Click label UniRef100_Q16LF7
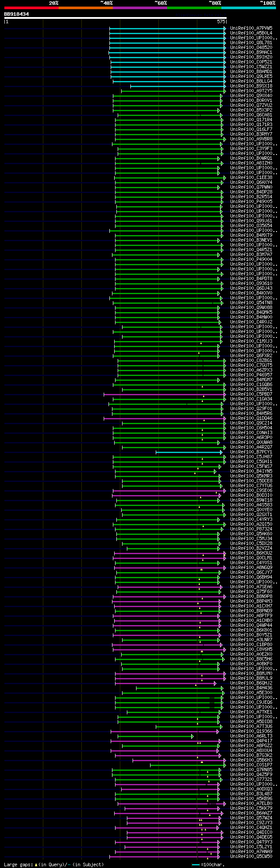280x868 pixels. 251,129
